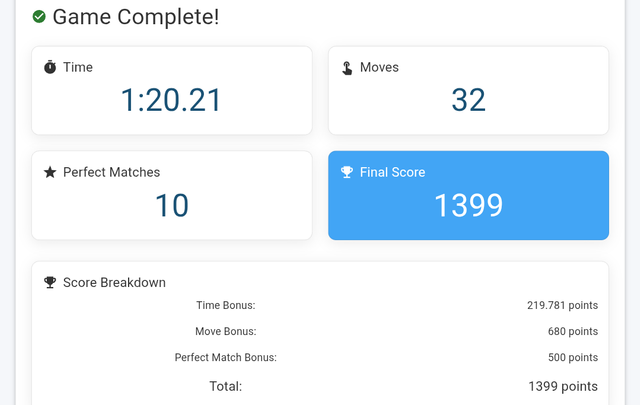Click the star icon beside Perfect Matches
This screenshot has width=640, height=405.
pos(50,172)
